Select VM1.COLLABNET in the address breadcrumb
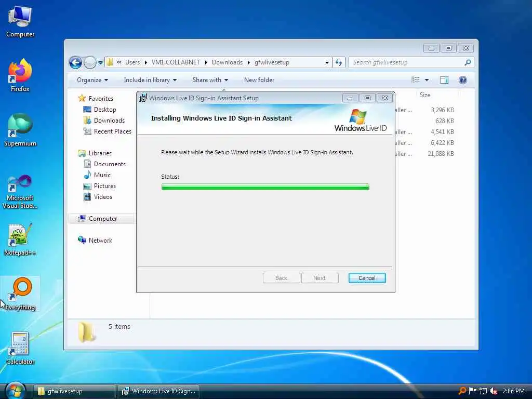This screenshot has height=399, width=532. pos(176,62)
